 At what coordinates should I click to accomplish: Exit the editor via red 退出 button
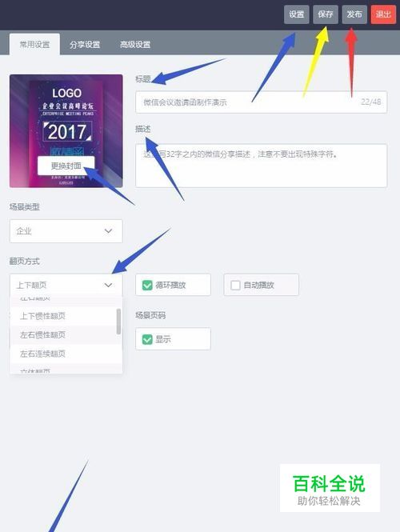coord(383,14)
